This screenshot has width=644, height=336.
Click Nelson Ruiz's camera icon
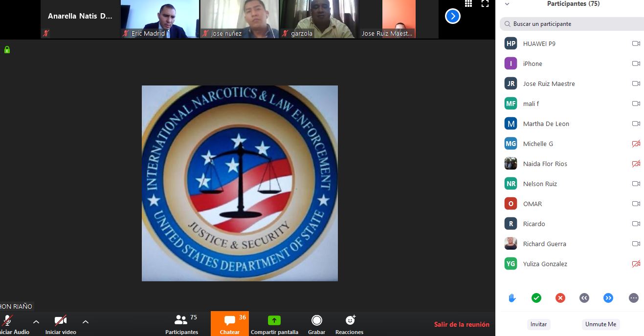click(x=636, y=184)
